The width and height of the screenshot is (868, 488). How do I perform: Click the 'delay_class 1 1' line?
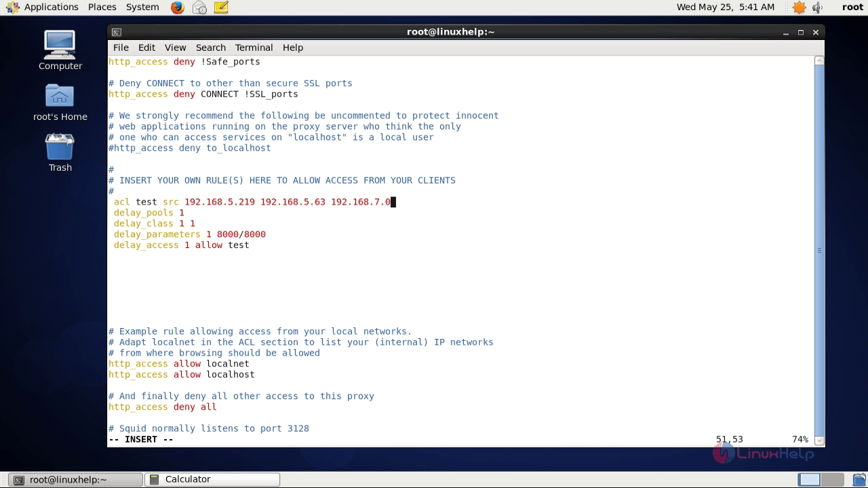click(154, 224)
